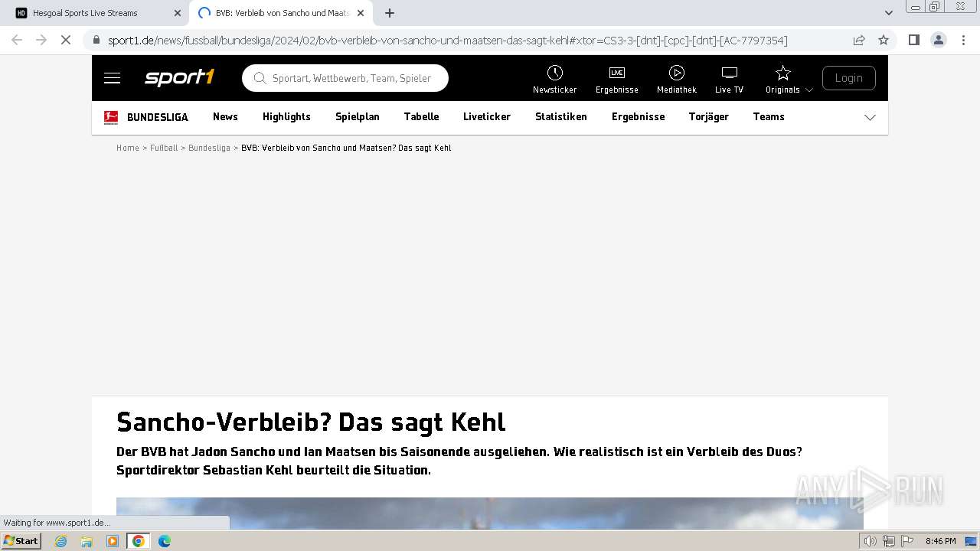Go to Fußball breadcrumb
Screen dimensions: 980x551
click(164, 148)
